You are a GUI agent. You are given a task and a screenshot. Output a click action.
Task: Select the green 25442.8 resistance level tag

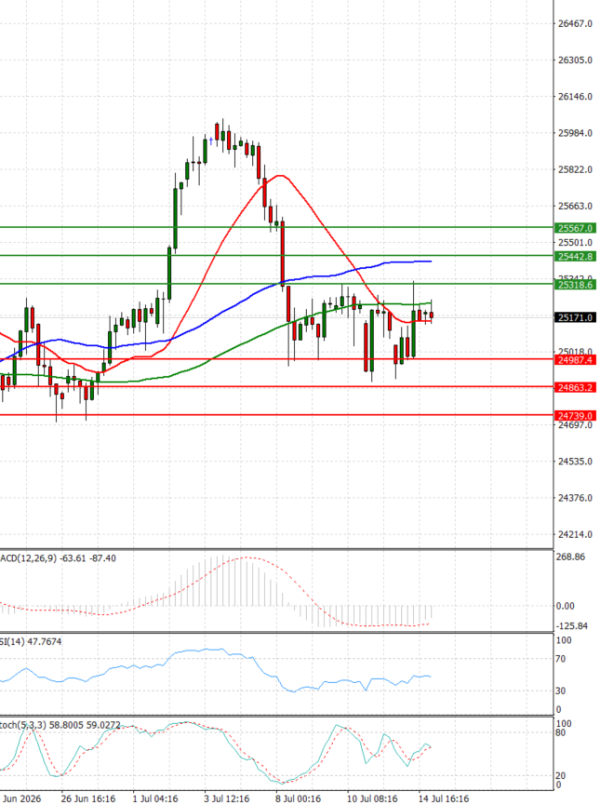point(575,256)
